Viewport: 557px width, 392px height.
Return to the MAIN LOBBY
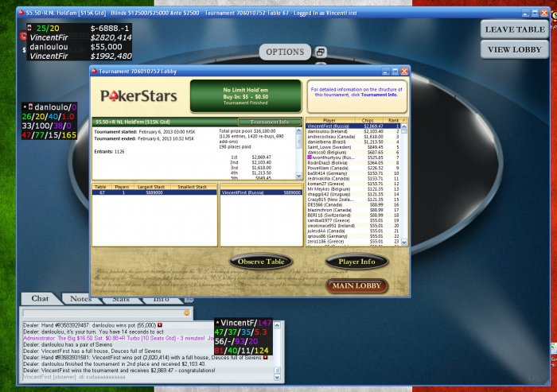click(x=356, y=285)
